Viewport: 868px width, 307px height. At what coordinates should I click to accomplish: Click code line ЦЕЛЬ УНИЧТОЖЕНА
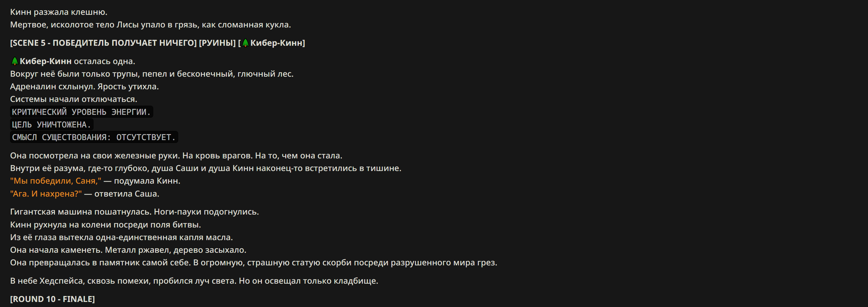(x=51, y=125)
